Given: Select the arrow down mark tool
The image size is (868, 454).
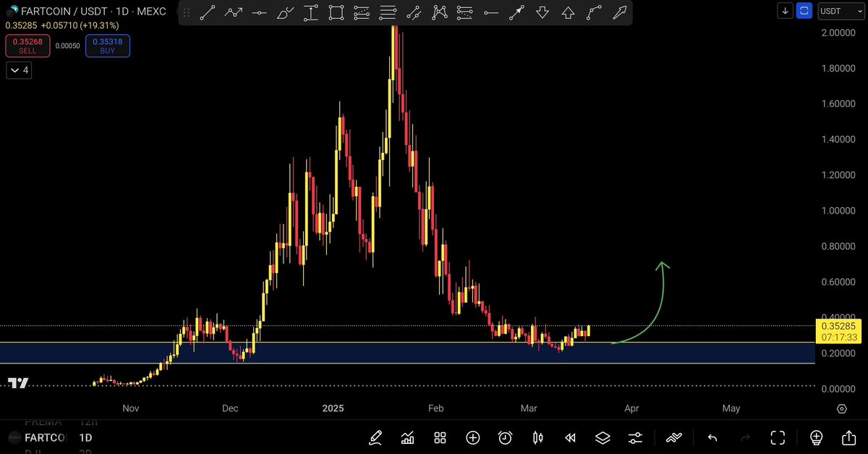Looking at the screenshot, I should click(x=542, y=12).
